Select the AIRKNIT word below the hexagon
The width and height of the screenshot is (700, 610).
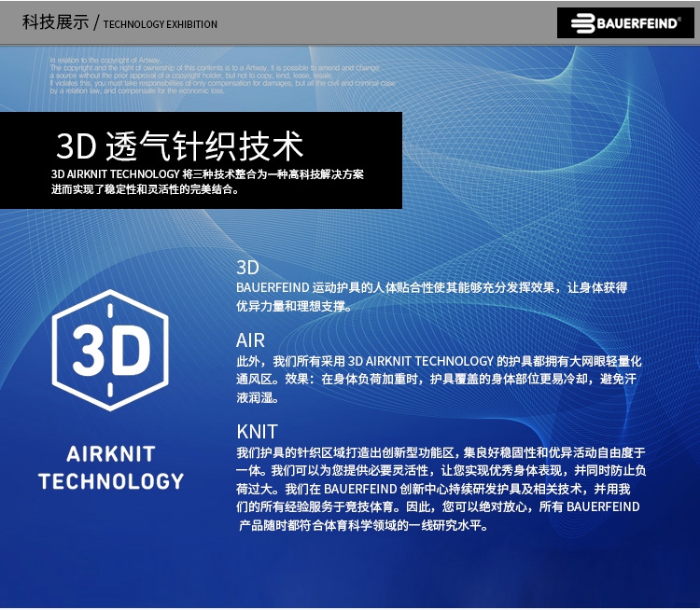click(110, 454)
